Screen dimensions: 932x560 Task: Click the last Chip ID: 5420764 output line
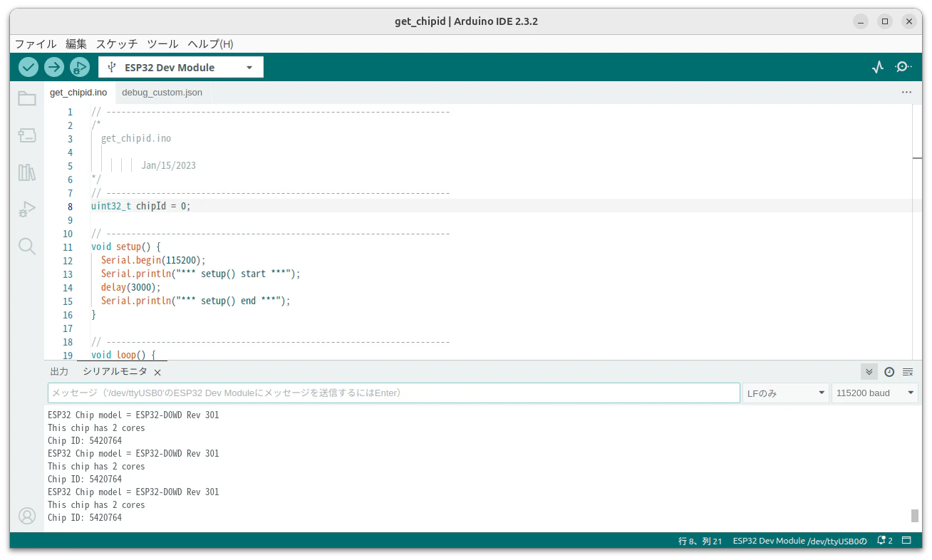pos(85,517)
